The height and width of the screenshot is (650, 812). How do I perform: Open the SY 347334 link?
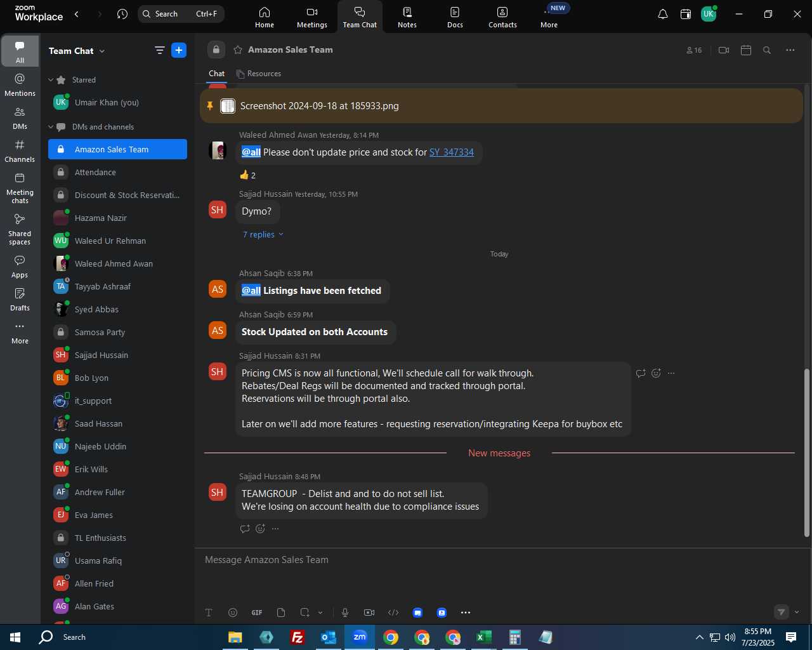(452, 152)
